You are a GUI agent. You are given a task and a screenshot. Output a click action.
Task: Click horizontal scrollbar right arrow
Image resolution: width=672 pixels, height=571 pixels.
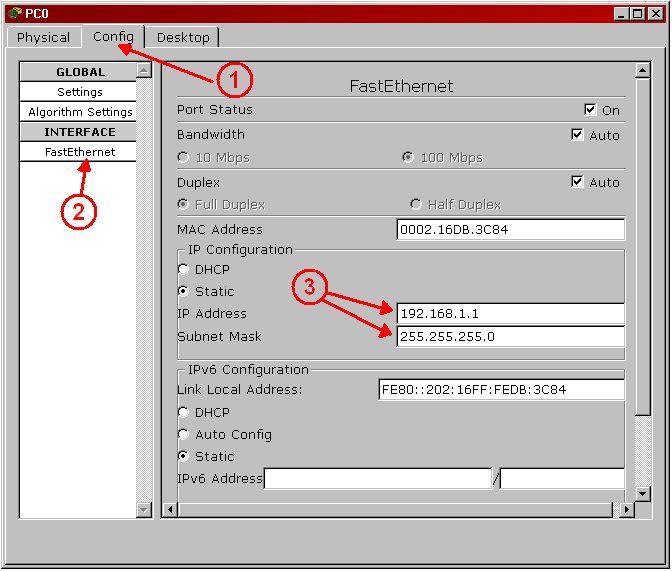pyautogui.click(x=627, y=510)
